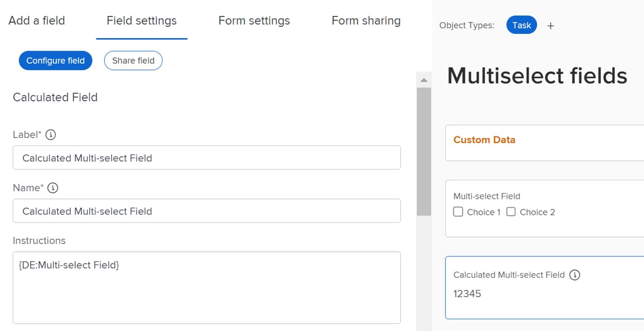The image size is (644, 331).
Task: Click the Share field button
Action: point(133,60)
